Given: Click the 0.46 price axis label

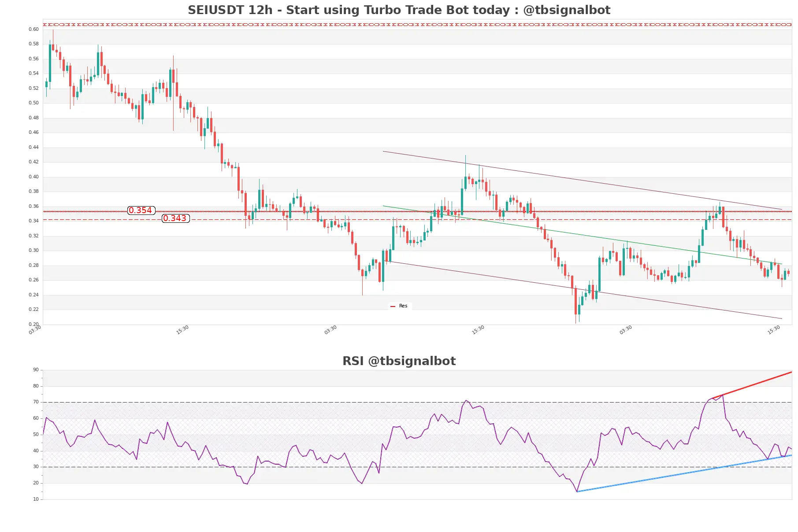Looking at the screenshot, I should [x=33, y=132].
